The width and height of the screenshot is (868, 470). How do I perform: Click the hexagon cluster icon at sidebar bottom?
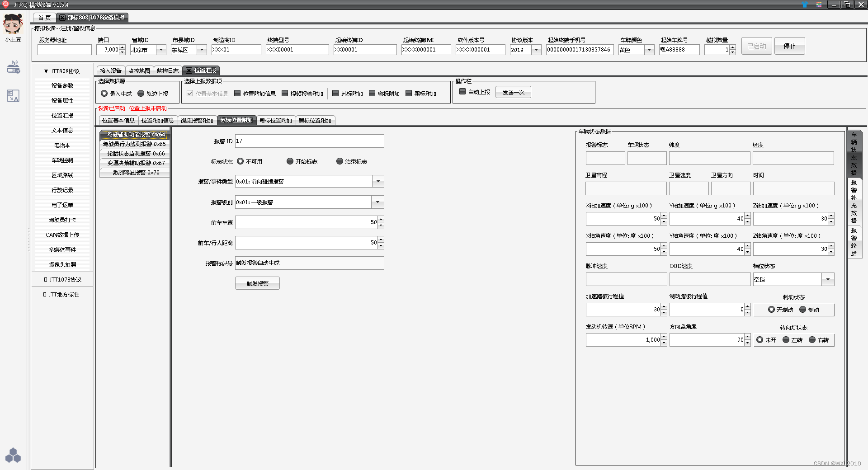click(13, 455)
